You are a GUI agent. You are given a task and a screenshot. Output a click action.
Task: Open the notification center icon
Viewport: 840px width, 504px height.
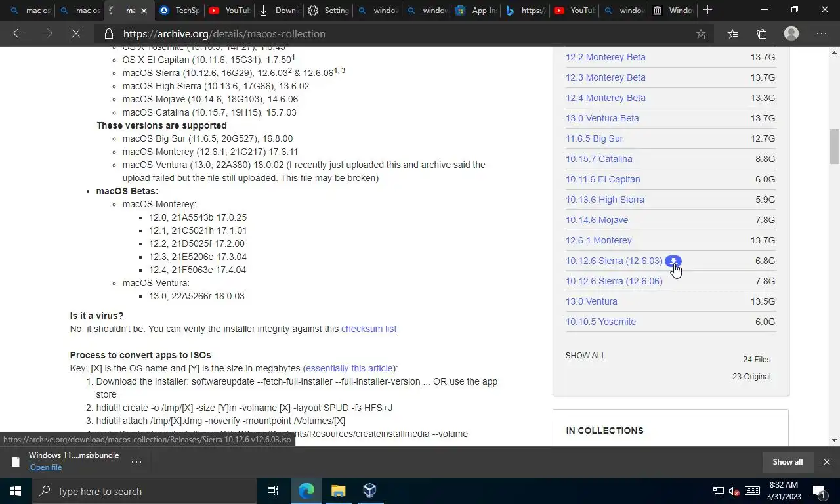point(820,491)
